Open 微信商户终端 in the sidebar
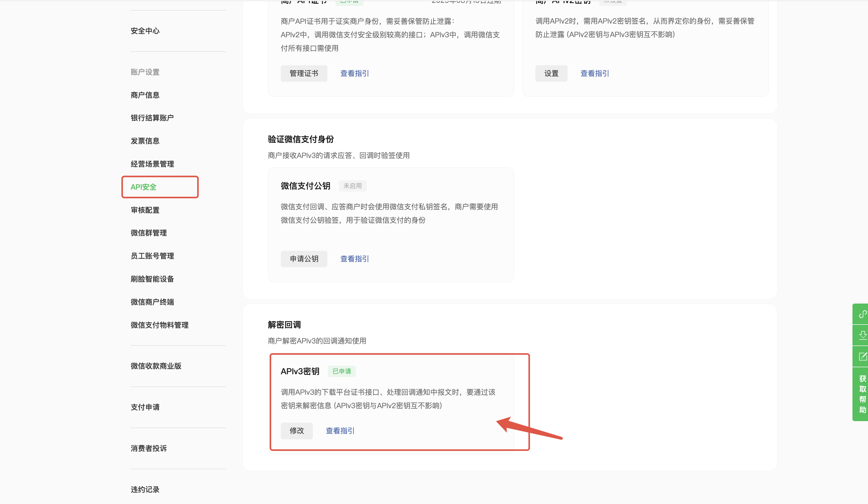 (152, 302)
